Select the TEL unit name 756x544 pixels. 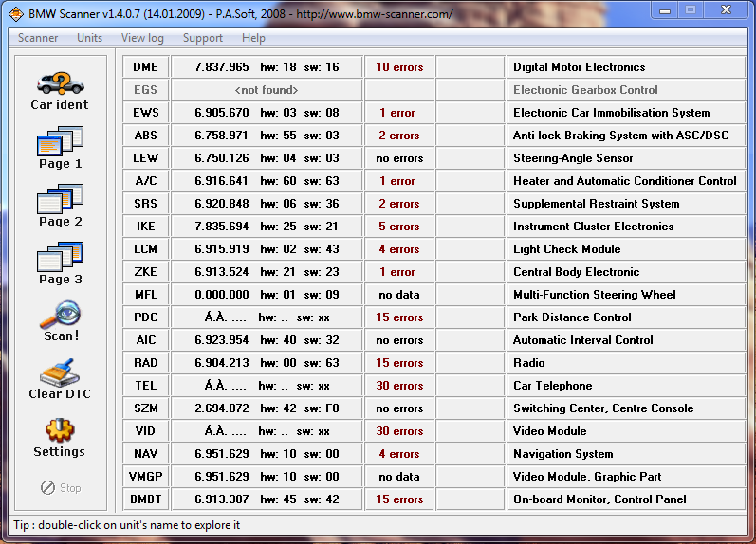146,386
